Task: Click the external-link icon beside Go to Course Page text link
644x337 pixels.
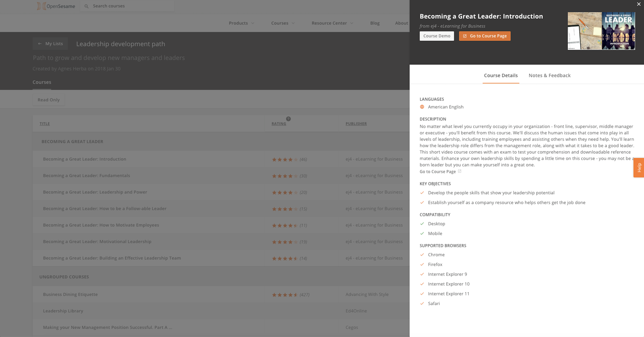Action: 459,171
